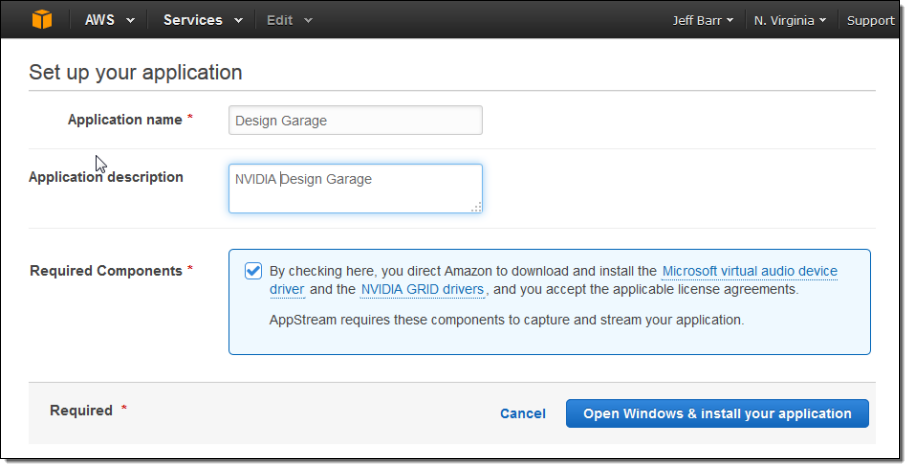
Task: Click the Services text in navigation bar
Action: click(x=193, y=20)
